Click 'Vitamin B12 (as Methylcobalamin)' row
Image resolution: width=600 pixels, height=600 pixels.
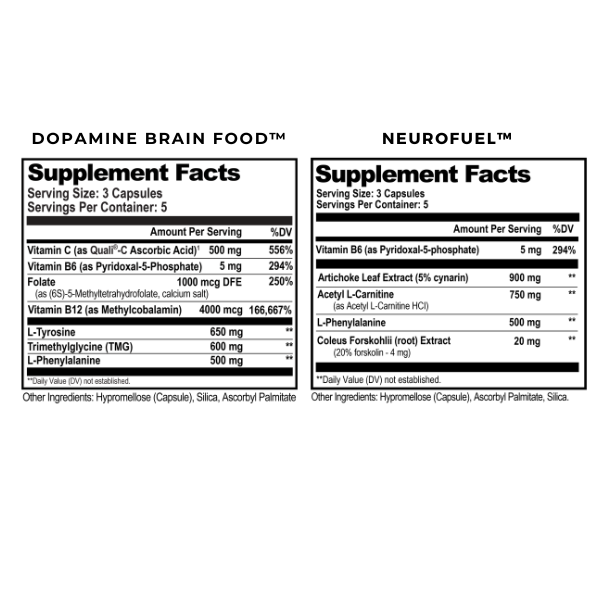click(160, 310)
